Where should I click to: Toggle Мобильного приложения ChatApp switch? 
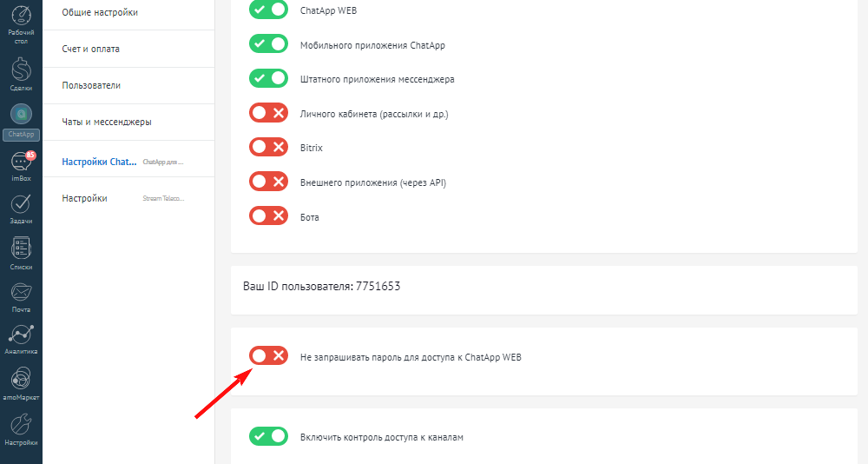point(268,44)
